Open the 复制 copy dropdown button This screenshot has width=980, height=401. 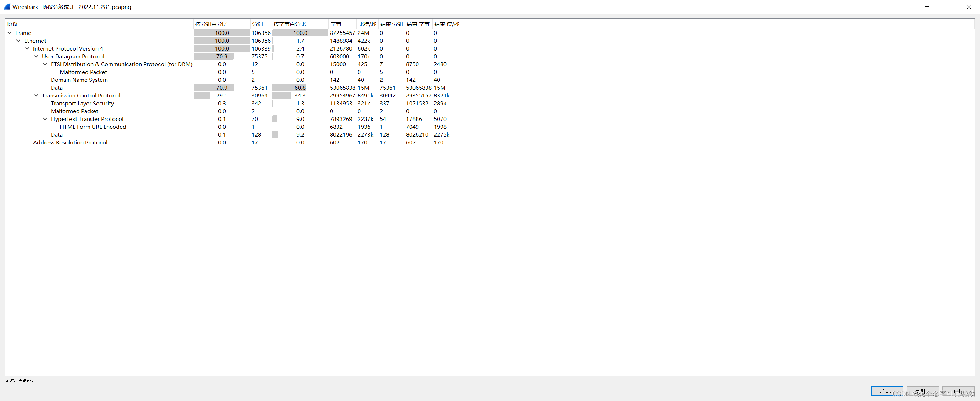click(x=923, y=391)
